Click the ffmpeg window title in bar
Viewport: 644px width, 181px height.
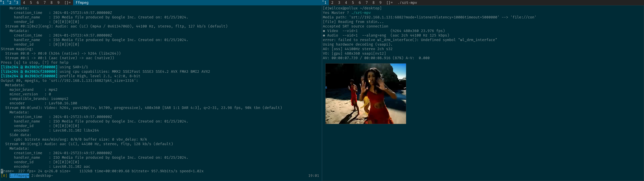click(x=82, y=3)
